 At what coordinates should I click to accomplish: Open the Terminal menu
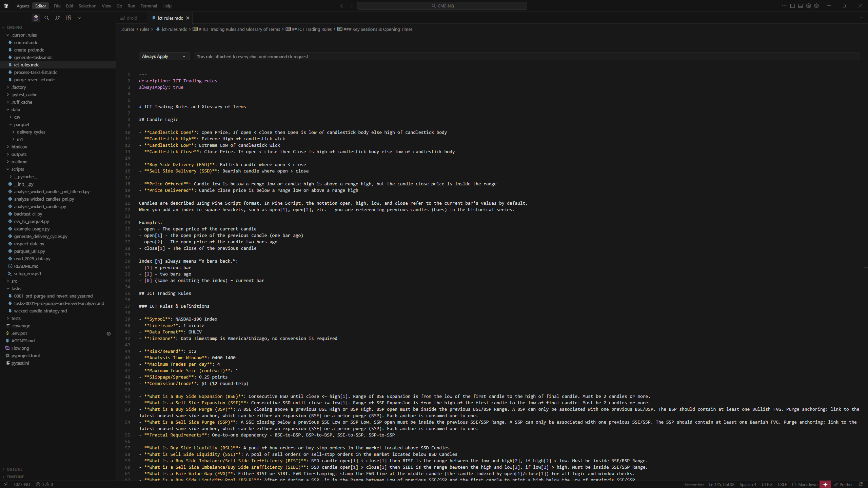149,6
